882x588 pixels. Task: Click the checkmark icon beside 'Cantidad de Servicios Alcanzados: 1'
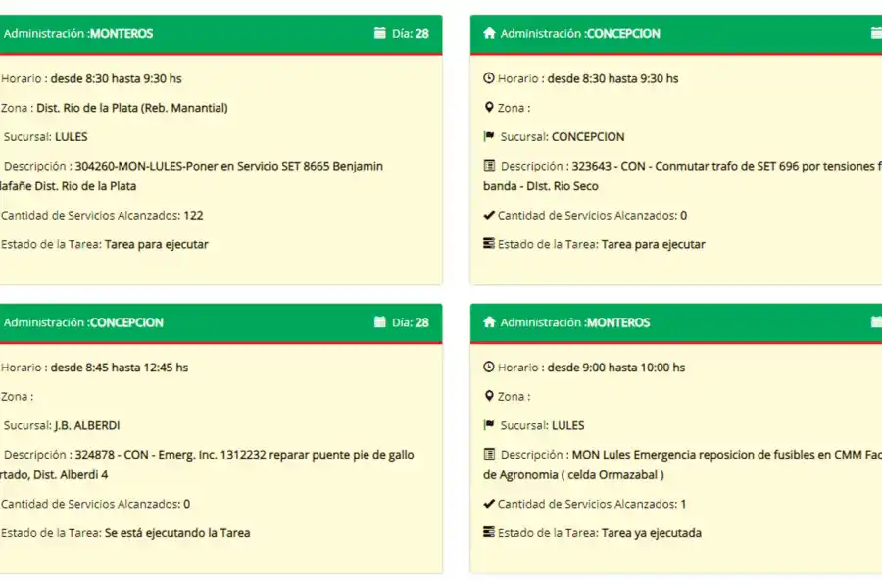pos(489,504)
